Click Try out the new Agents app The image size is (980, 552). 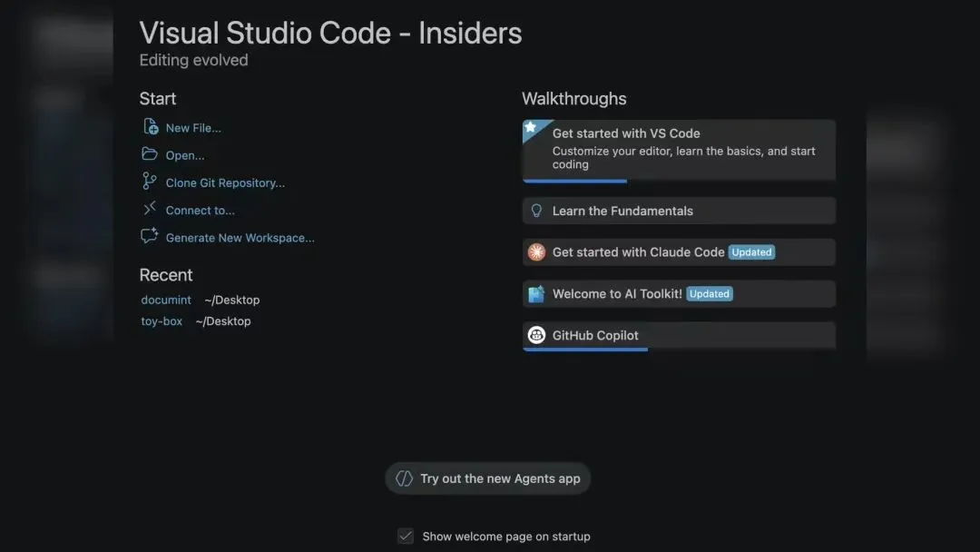pyautogui.click(x=487, y=478)
